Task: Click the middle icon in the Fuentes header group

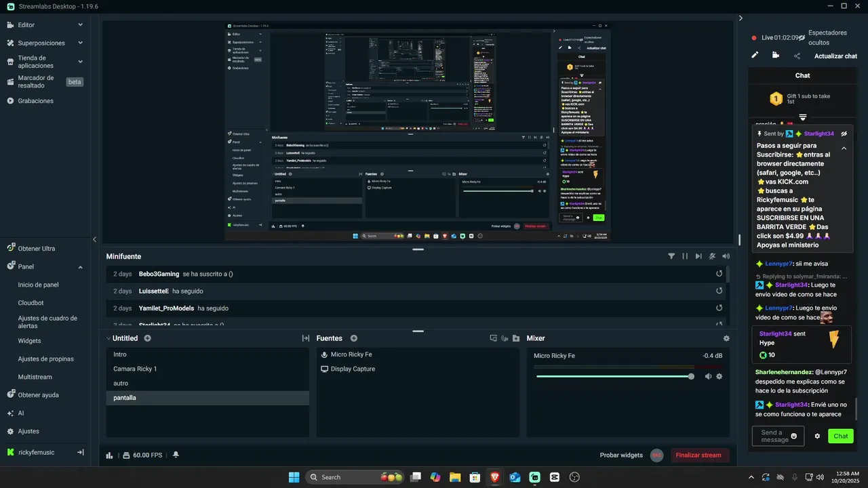Action: [505, 338]
